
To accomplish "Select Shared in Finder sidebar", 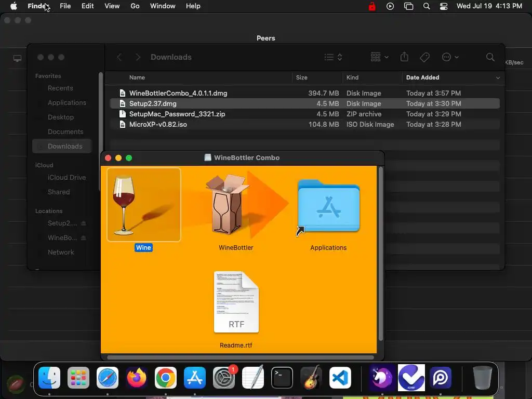I will [x=59, y=192].
